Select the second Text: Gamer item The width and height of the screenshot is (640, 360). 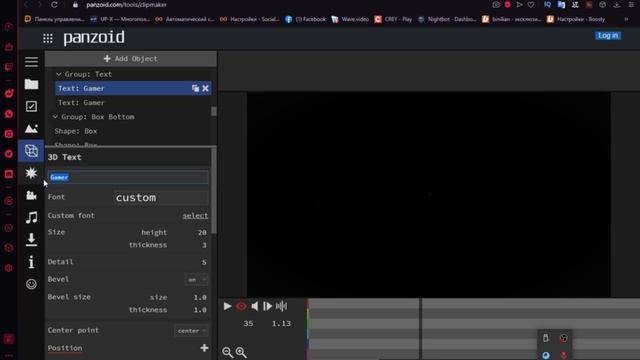[81, 103]
